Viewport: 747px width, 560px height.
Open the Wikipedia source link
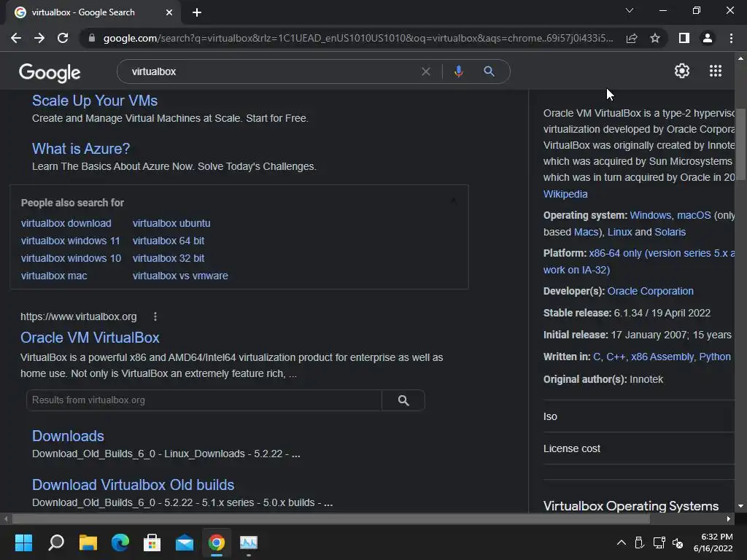[x=565, y=194]
